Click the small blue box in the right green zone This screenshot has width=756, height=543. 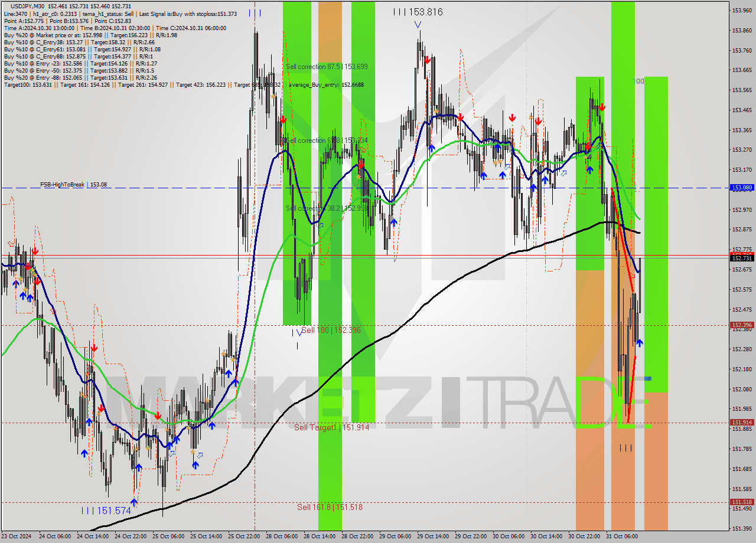648,378
